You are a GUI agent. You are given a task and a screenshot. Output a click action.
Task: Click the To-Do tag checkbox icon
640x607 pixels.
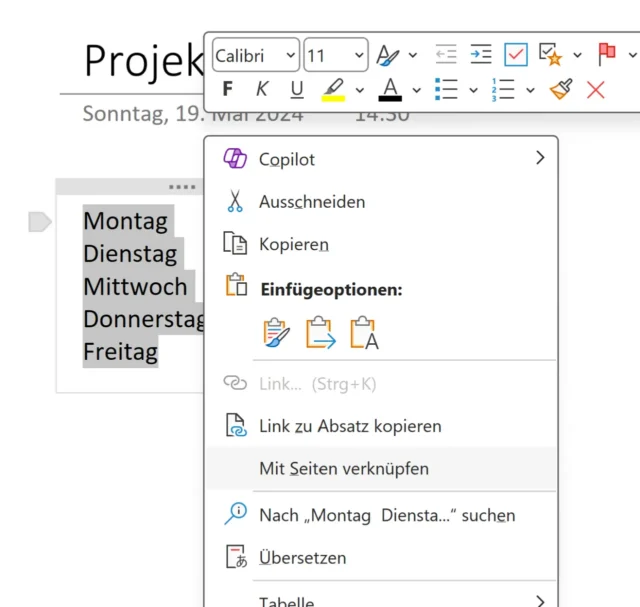pyautogui.click(x=516, y=55)
